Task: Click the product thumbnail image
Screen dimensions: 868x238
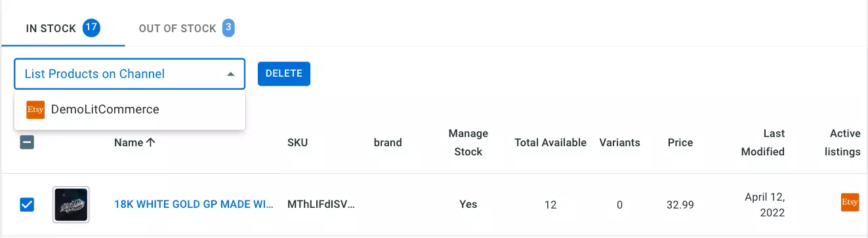Action: tap(71, 205)
